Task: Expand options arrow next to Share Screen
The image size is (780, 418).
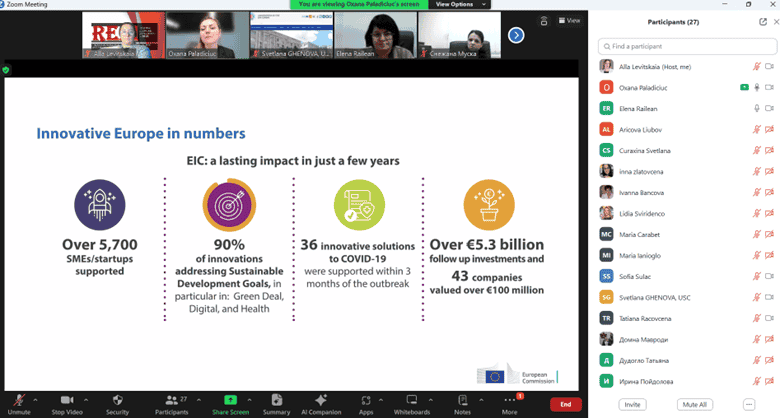Action: click(x=249, y=400)
